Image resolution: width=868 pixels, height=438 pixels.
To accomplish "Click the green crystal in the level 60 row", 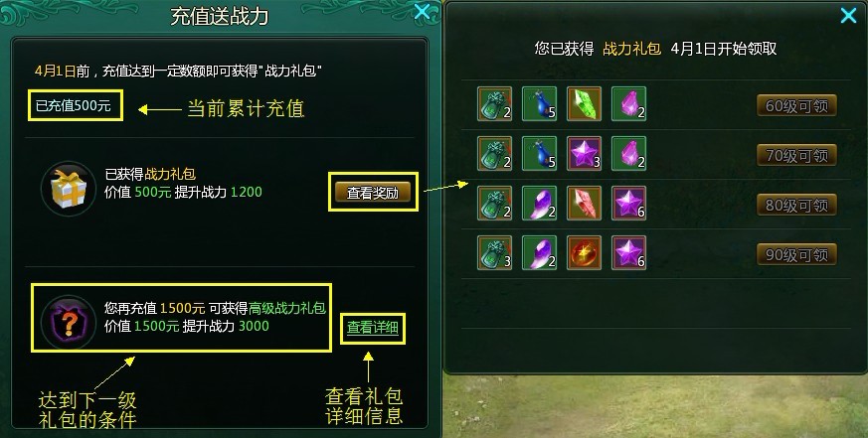I will pyautogui.click(x=584, y=103).
